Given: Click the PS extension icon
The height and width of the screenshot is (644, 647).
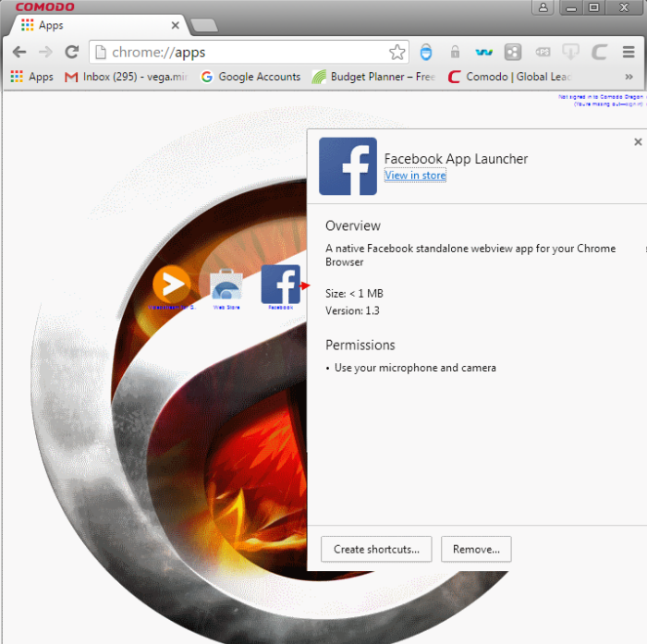Looking at the screenshot, I should point(543,52).
